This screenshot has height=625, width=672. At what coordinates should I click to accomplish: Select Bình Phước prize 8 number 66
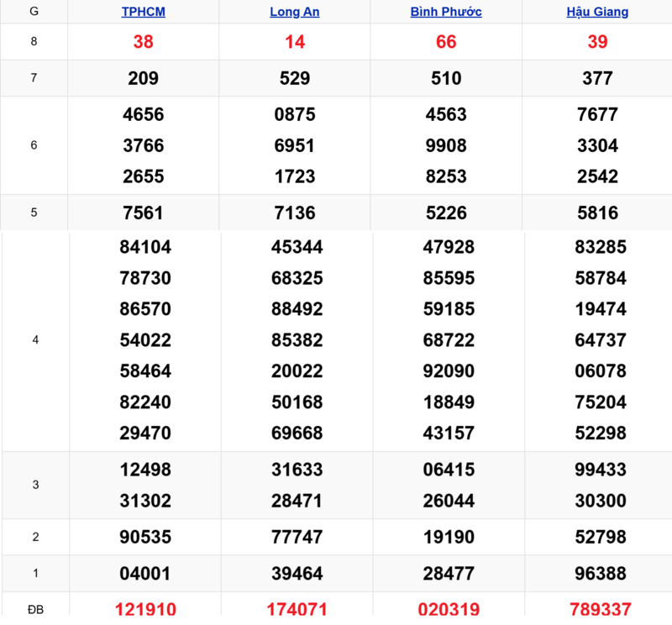pos(446,41)
